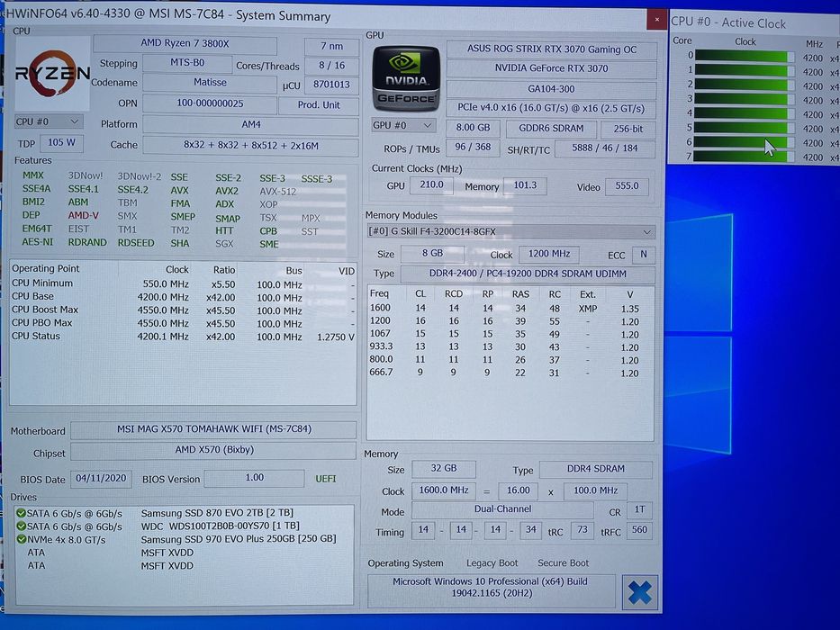
Task: Expand the memory module G Skill F4-3200C14-8GFX dropdown
Action: coord(510,231)
